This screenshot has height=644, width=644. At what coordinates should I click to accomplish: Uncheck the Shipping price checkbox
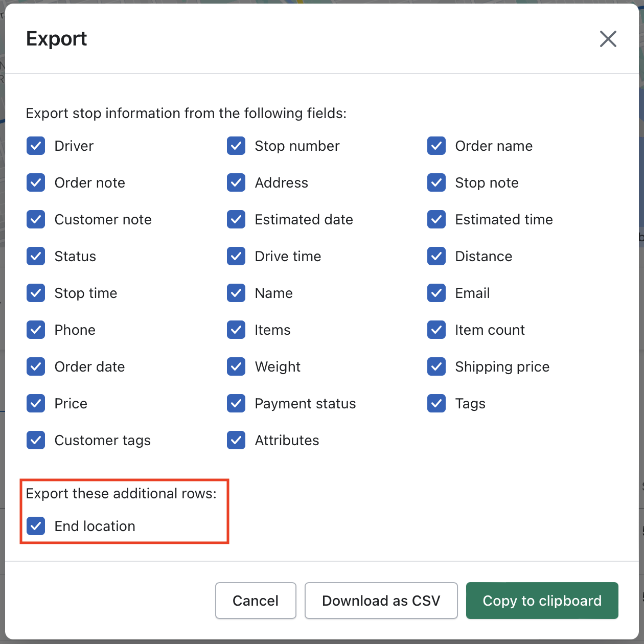pyautogui.click(x=436, y=366)
